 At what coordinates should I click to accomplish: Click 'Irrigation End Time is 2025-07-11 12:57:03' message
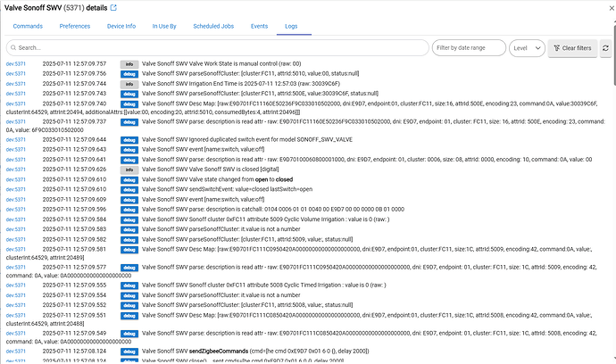(x=241, y=84)
